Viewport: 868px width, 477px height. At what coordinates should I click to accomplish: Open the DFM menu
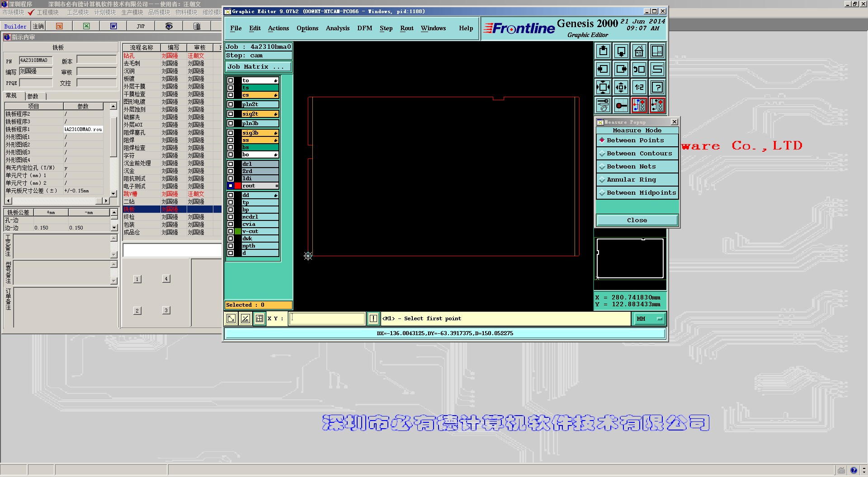pyautogui.click(x=364, y=28)
